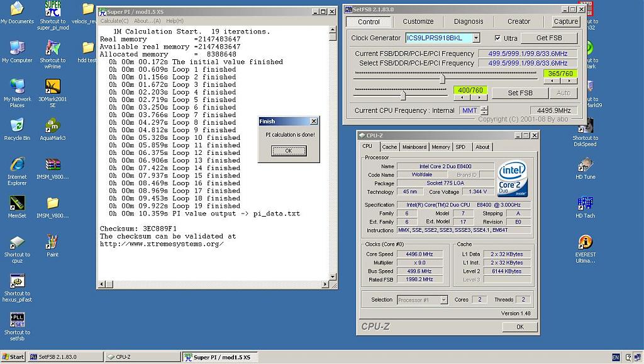Select SetFSB 2.1.83.0 taskbar button
The width and height of the screenshot is (644, 364).
(x=65, y=356)
